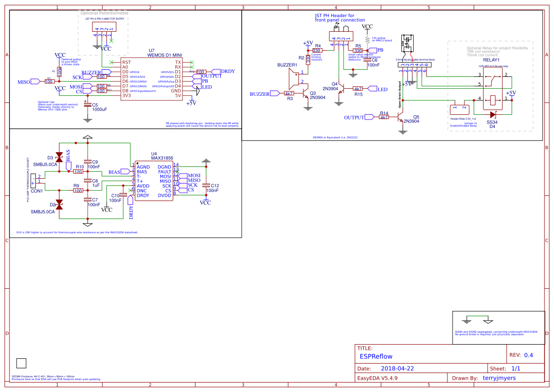554x392 pixels.
Task: Select the JST PH front panel header
Action: [x=341, y=36]
